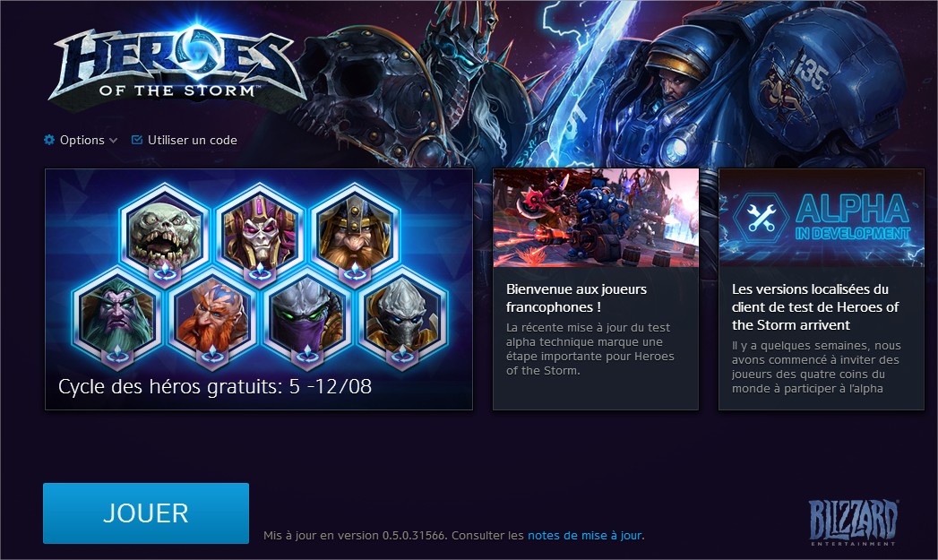Expand the Options dropdown chevron
938x560 pixels.
[x=113, y=142]
